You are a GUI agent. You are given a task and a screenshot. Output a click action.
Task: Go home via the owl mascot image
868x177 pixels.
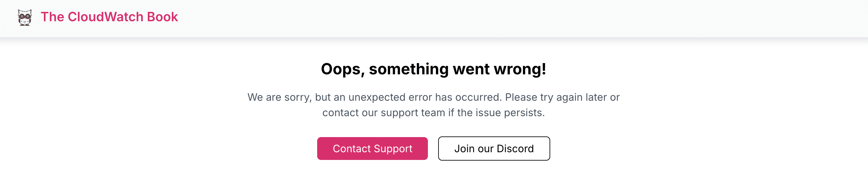25,17
